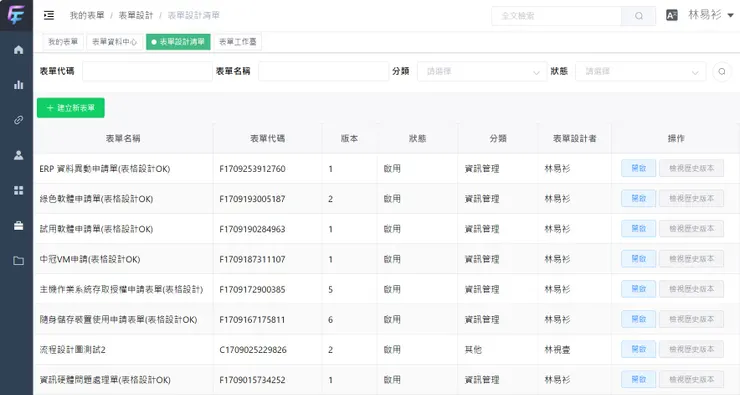740x395 pixels.
Task: Open the folder sidebar icon
Action: [18, 261]
